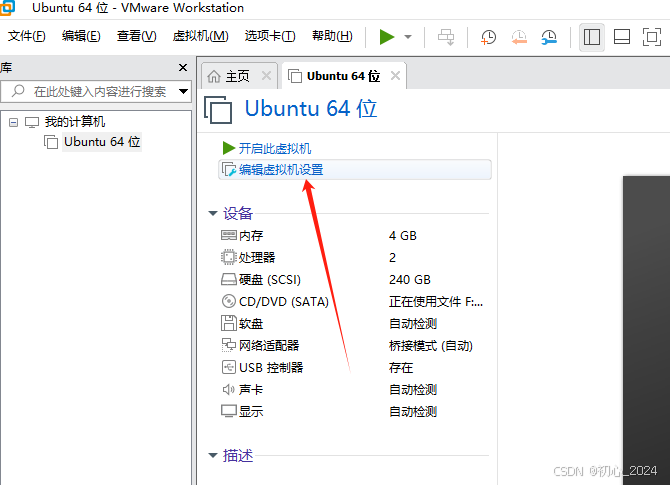Open the power options dropdown arrow
The height and width of the screenshot is (485, 670).
tap(408, 37)
